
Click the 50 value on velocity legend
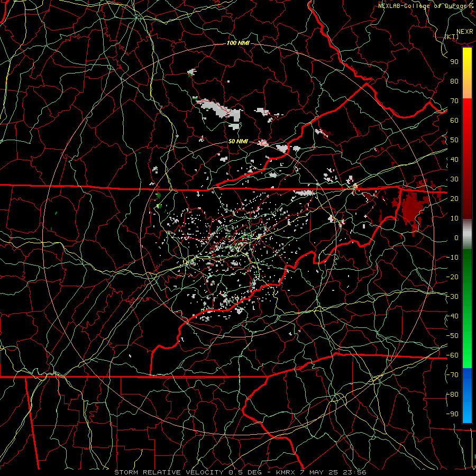454,140
